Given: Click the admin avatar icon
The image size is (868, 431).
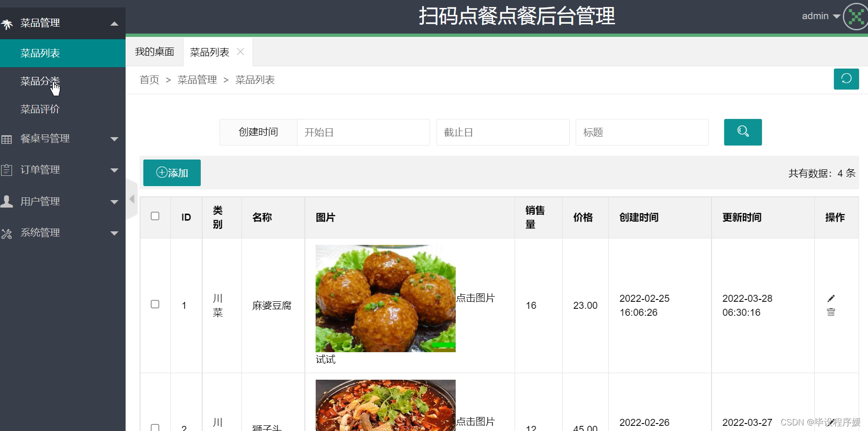Looking at the screenshot, I should [856, 17].
